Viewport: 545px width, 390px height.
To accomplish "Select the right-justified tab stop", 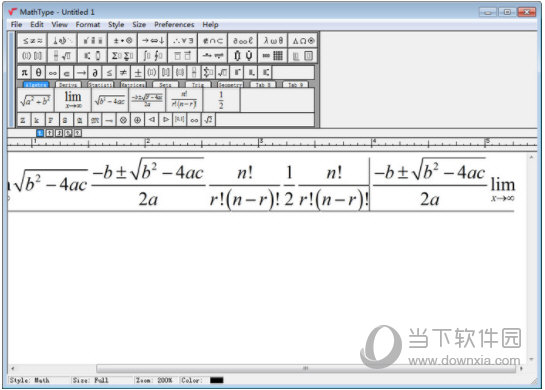I will (59, 133).
